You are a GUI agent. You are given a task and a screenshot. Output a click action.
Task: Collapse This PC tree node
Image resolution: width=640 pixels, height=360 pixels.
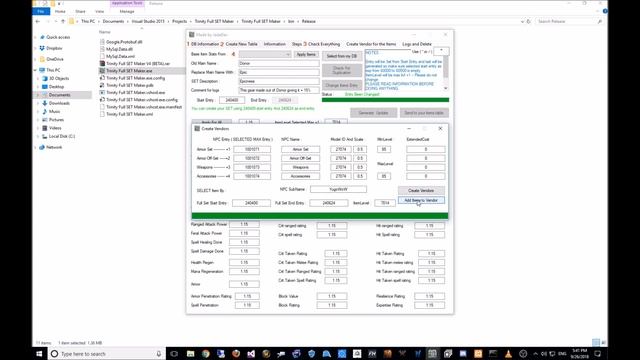pyautogui.click(x=36, y=70)
